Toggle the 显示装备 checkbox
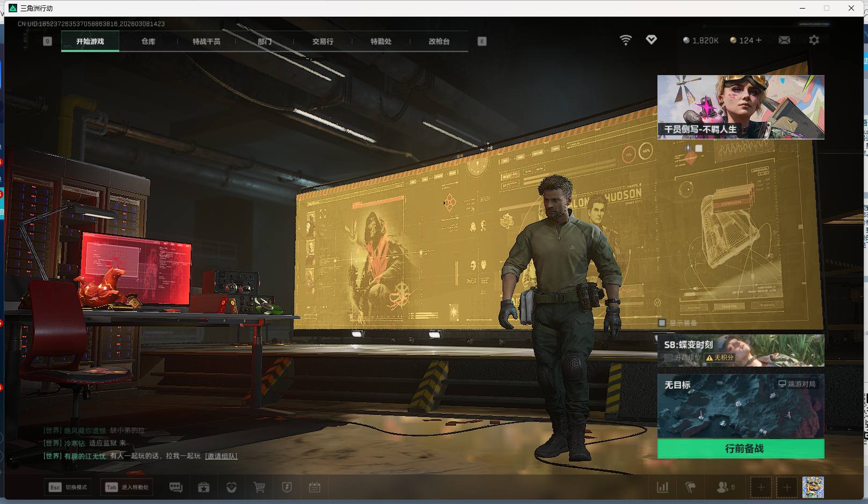The height and width of the screenshot is (504, 868). pyautogui.click(x=662, y=323)
